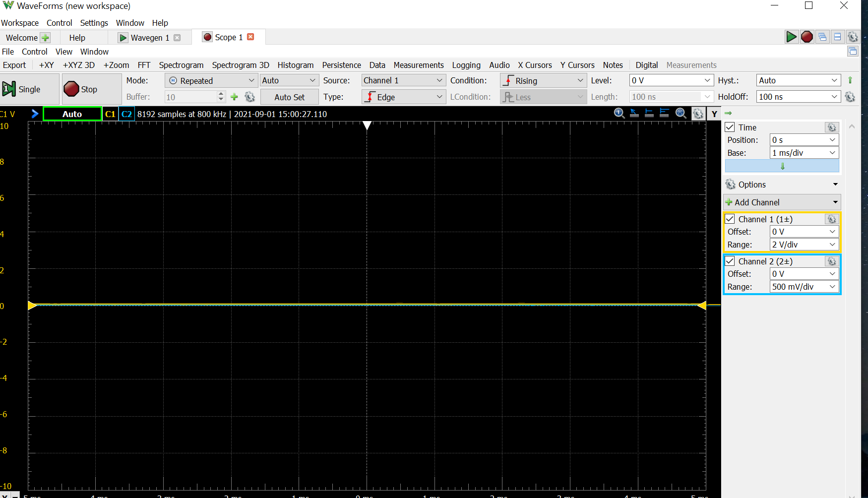
Task: Open the Measurements view next to Data
Action: 419,65
